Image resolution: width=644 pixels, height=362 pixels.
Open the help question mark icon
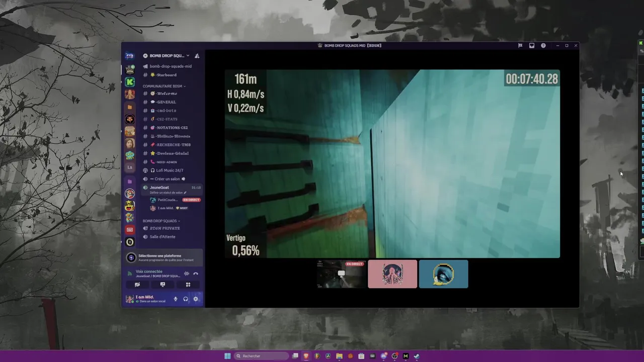tap(543, 45)
